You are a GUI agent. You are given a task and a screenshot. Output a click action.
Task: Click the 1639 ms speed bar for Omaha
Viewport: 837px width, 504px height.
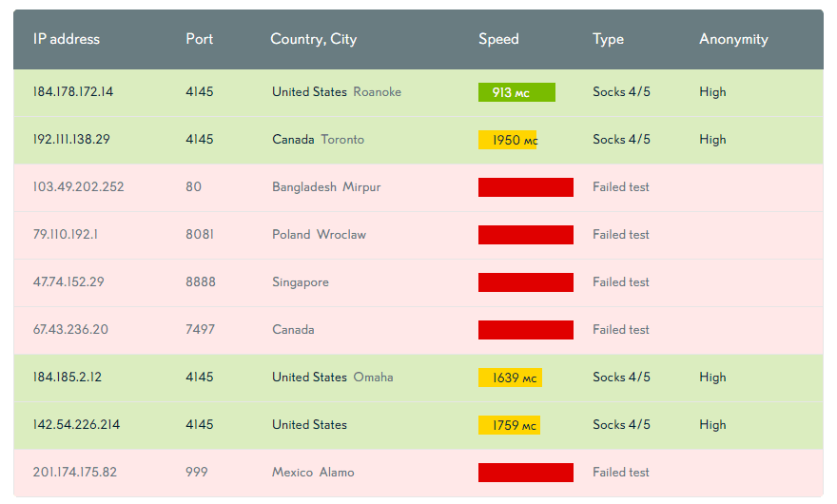[511, 378]
